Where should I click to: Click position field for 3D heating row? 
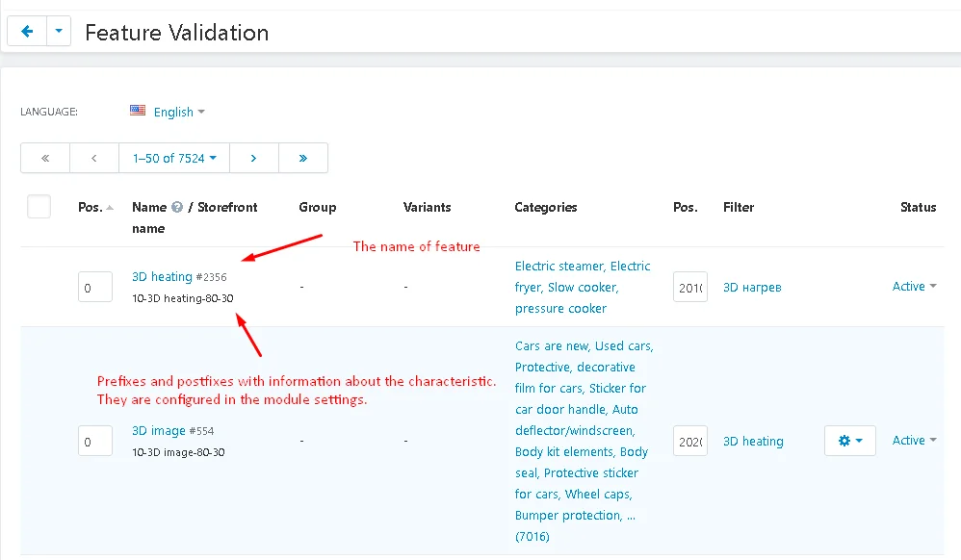[x=94, y=288]
